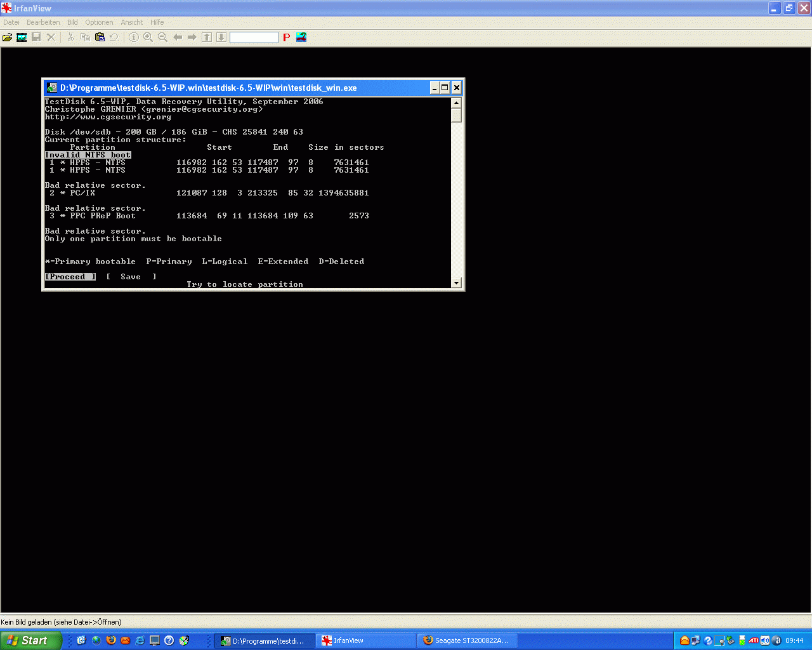
Task: Click the network computers tray icon
Action: [696, 640]
